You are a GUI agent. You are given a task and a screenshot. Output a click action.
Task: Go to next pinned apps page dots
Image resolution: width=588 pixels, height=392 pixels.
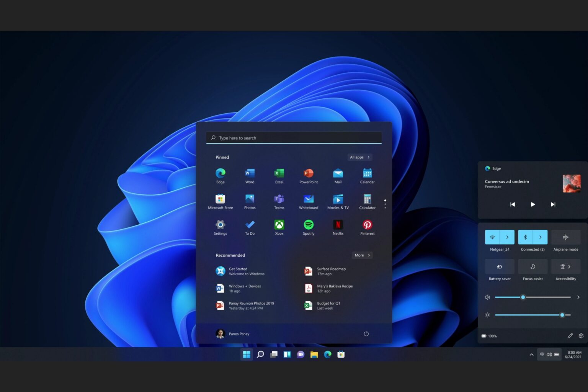click(385, 204)
